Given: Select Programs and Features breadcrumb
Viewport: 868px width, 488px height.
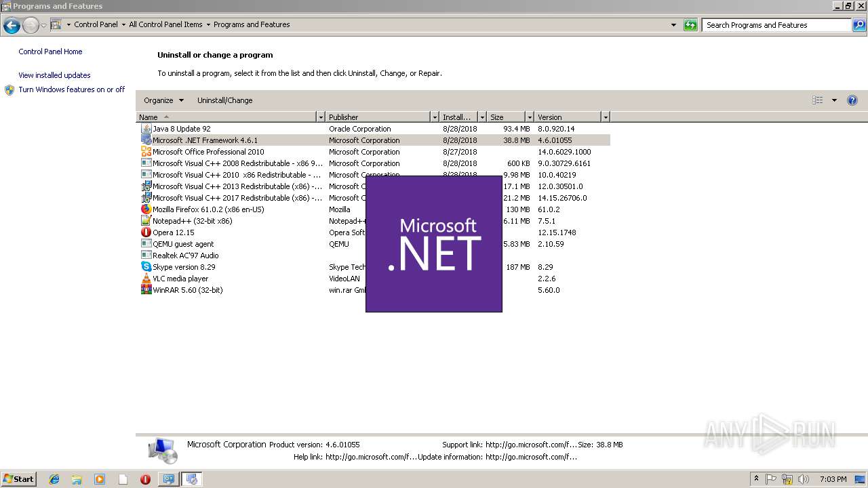Looking at the screenshot, I should pos(252,24).
